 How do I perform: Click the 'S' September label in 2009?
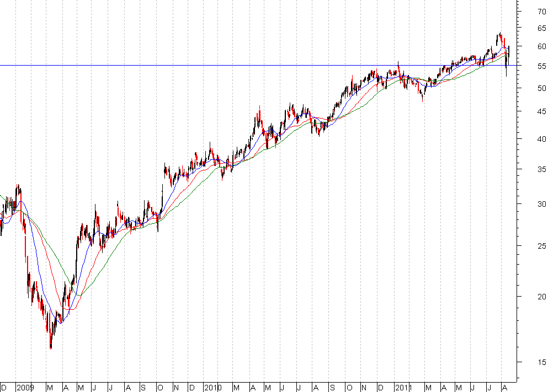pyautogui.click(x=143, y=388)
